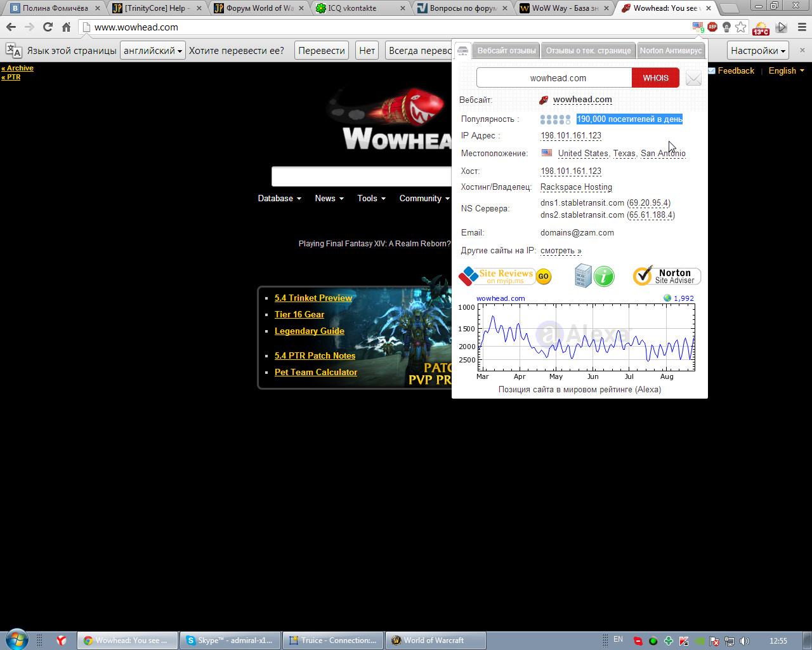Click the play button extension icon

tap(782, 27)
